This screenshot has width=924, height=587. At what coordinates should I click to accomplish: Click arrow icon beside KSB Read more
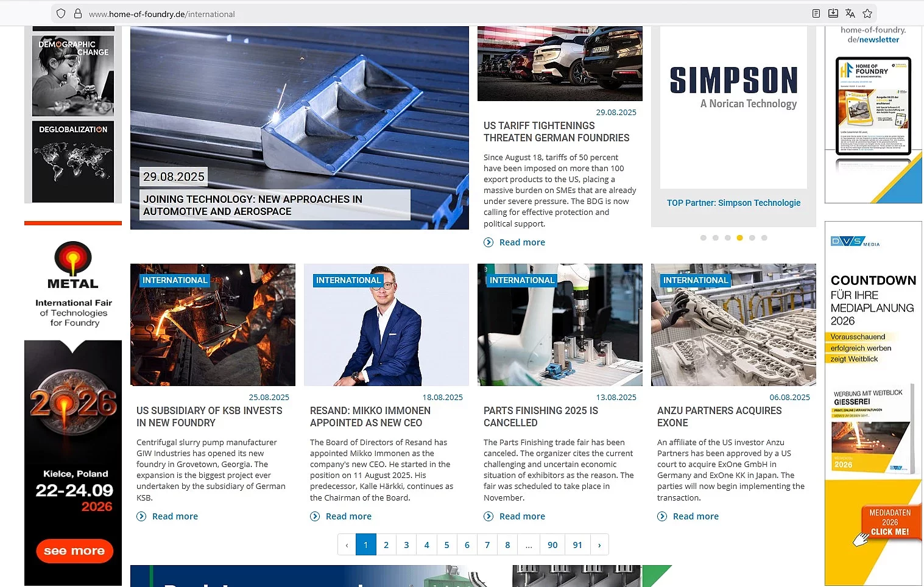[141, 516]
